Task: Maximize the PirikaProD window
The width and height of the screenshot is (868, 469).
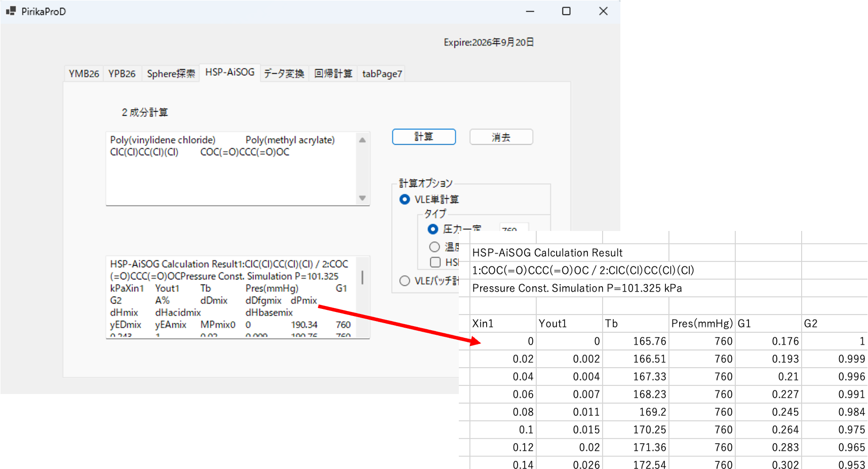Action: [566, 11]
